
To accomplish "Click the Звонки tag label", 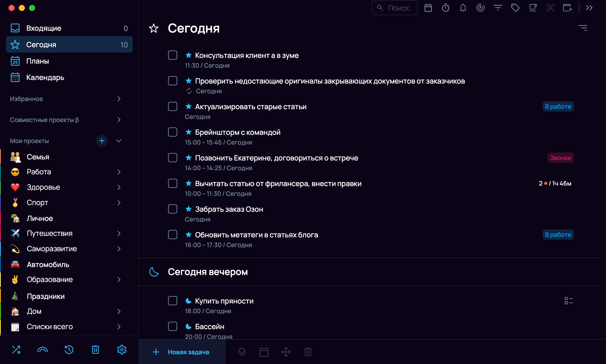I will tap(561, 158).
